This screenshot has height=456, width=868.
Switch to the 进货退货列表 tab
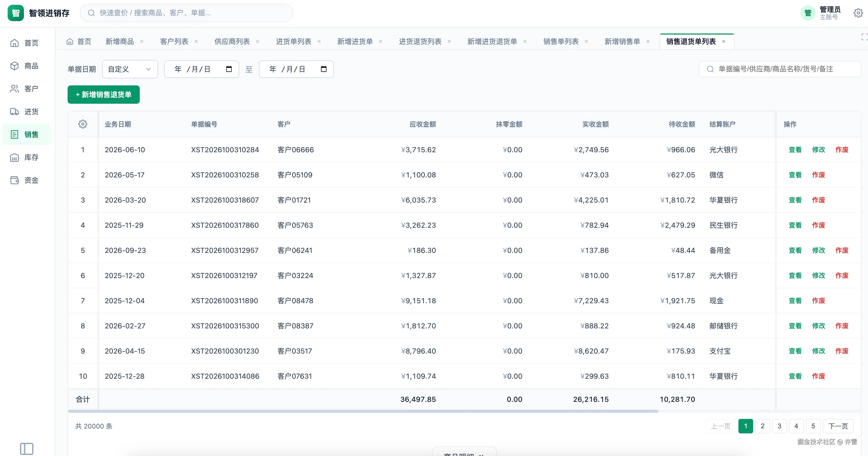tap(420, 41)
